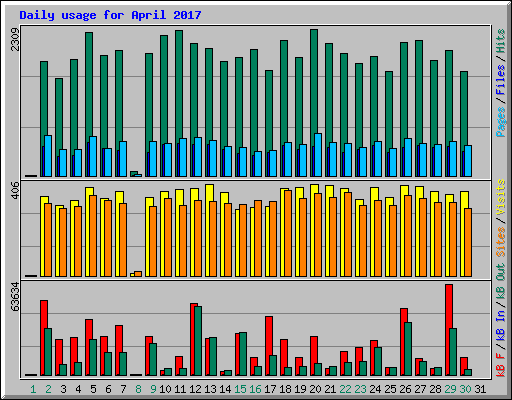Click day label 21 on the x-axis
This screenshot has width=512, height=400.
330,389
